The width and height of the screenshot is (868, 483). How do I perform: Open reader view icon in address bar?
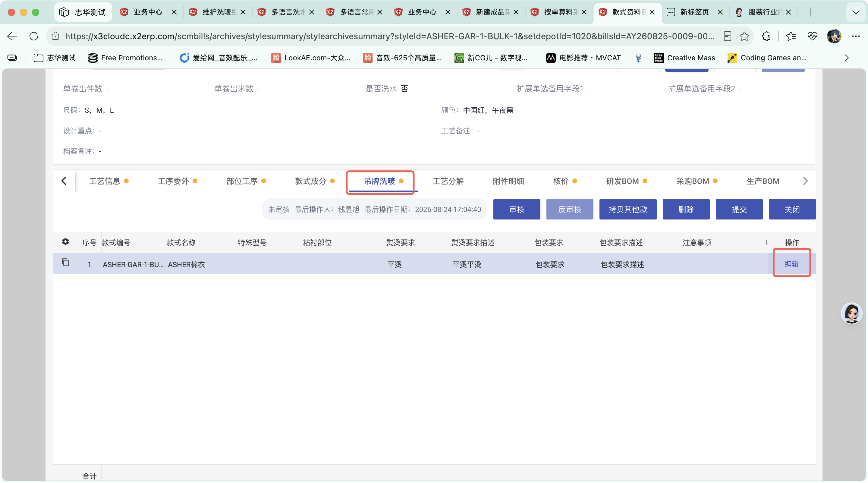click(x=727, y=36)
